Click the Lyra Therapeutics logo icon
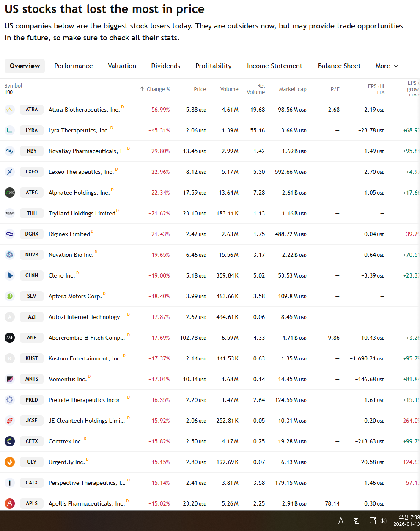This screenshot has width=420, height=531. [x=10, y=130]
